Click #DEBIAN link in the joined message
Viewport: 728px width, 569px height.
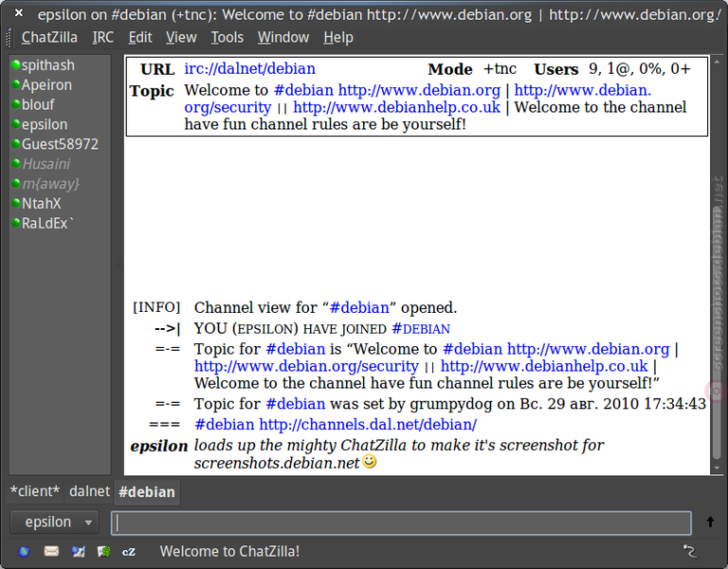point(421,329)
